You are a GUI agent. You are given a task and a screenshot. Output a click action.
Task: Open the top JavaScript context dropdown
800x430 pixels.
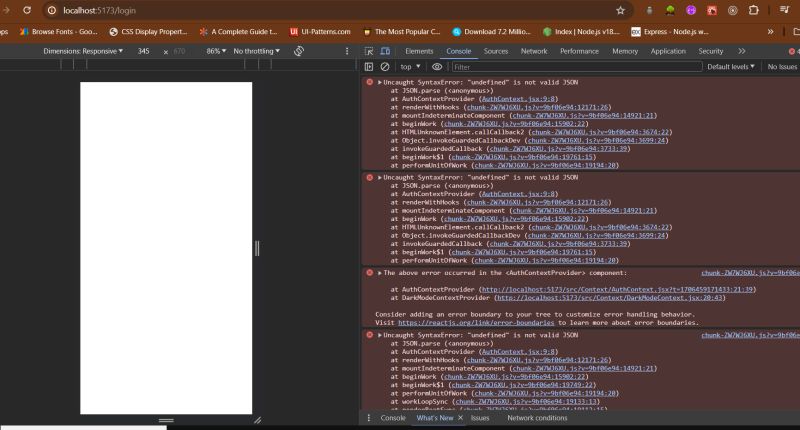410,67
